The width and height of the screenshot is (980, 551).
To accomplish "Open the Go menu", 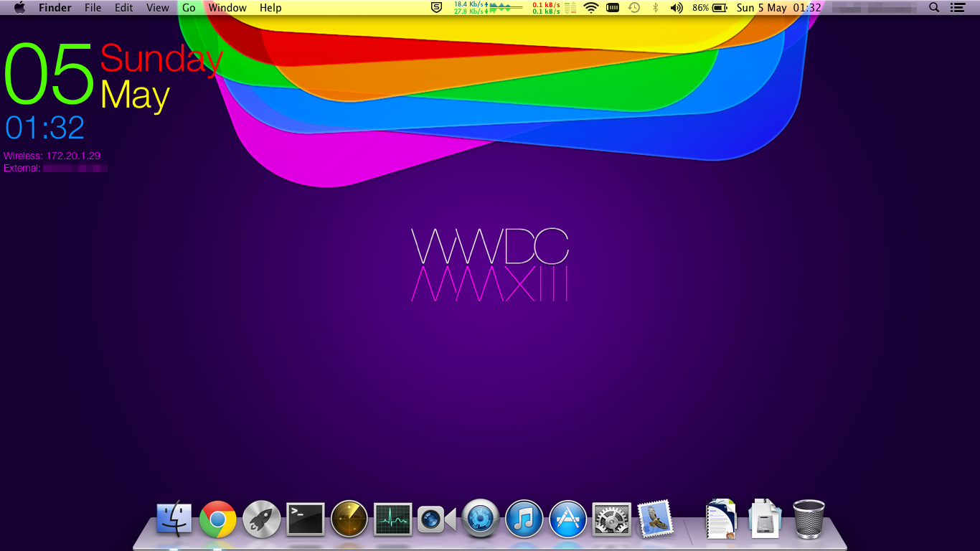I will pyautogui.click(x=189, y=8).
